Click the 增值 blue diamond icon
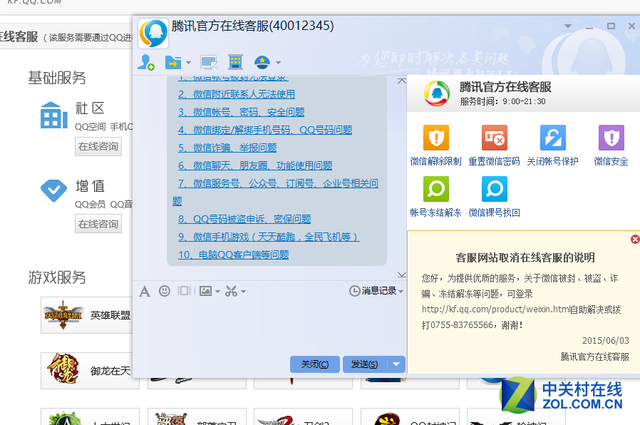Image resolution: width=640 pixels, height=425 pixels. (x=54, y=190)
